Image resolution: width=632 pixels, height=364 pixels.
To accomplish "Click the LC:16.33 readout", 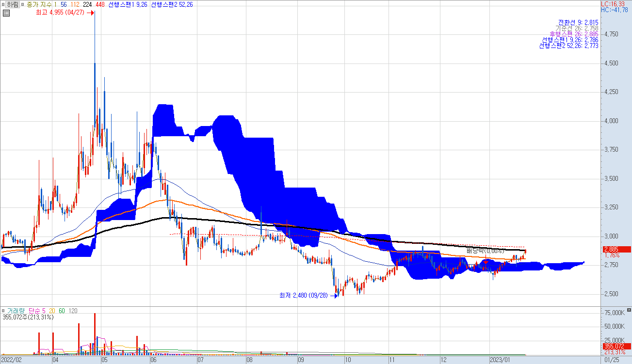I will coord(612,4).
